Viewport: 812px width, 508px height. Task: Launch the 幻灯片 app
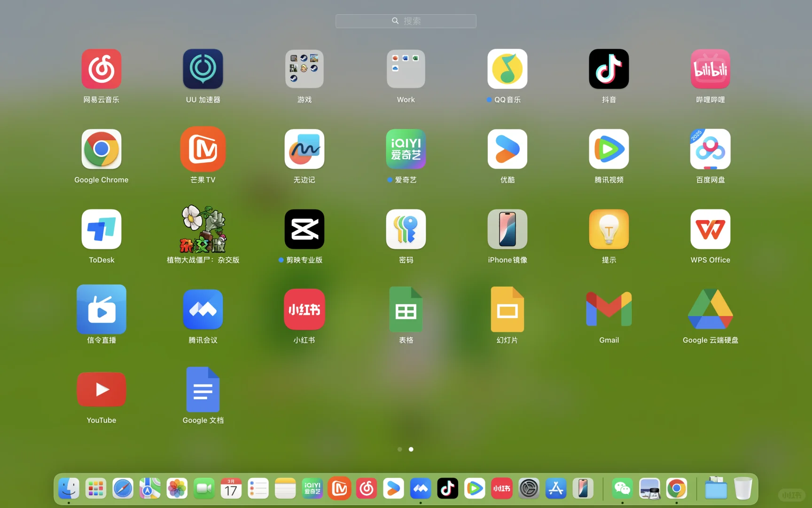coord(507,310)
